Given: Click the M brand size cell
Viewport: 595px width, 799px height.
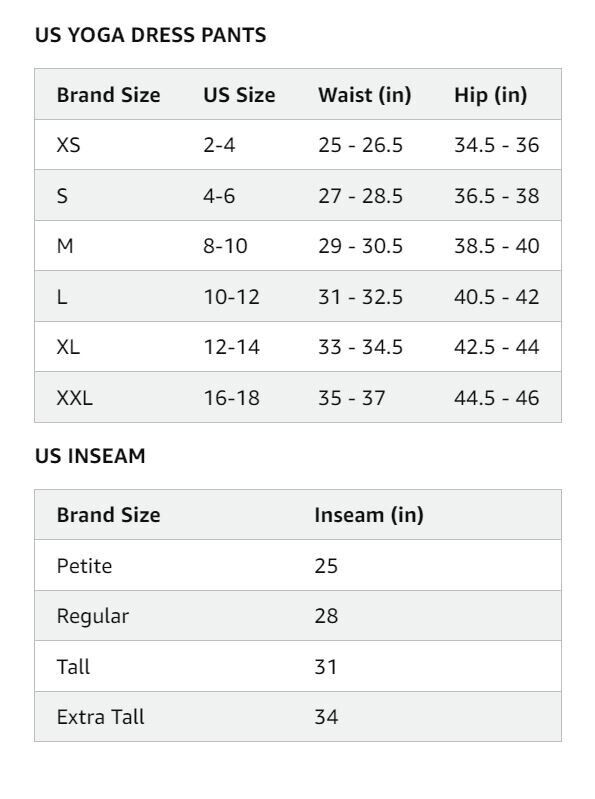Looking at the screenshot, I should 65,246.
